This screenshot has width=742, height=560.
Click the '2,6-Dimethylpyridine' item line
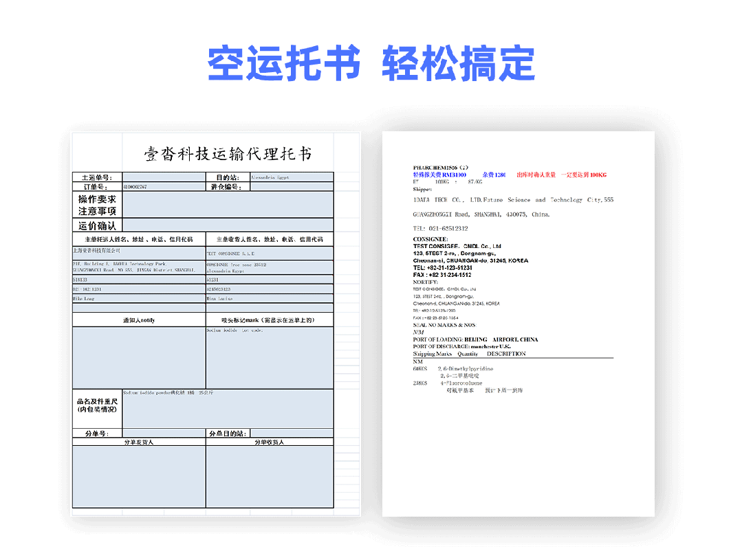466,368
